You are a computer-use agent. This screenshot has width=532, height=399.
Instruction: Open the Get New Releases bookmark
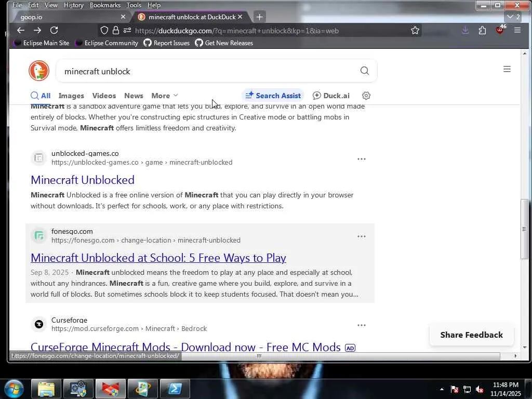224,43
